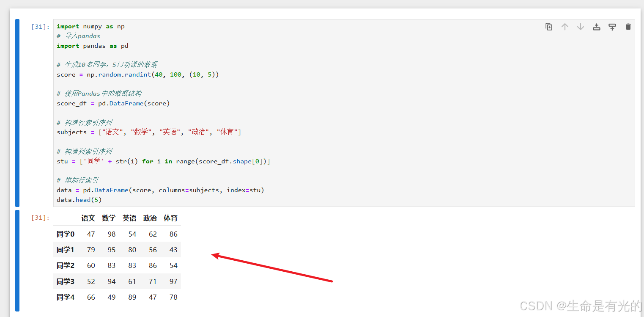Move cell down with the down arrow

point(581,27)
